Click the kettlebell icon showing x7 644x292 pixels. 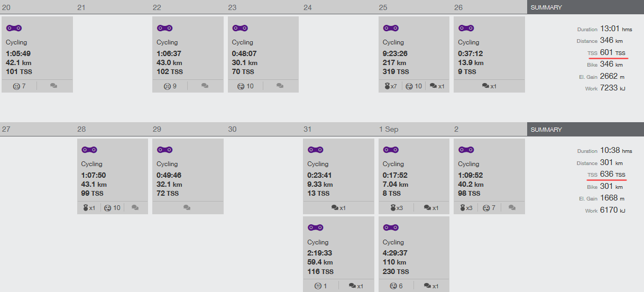pos(388,86)
